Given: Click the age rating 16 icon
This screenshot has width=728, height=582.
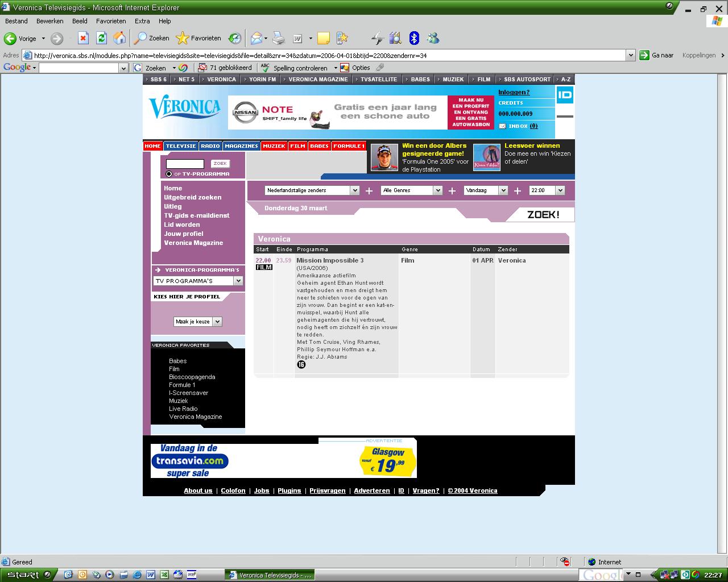Looking at the screenshot, I should [x=301, y=364].
